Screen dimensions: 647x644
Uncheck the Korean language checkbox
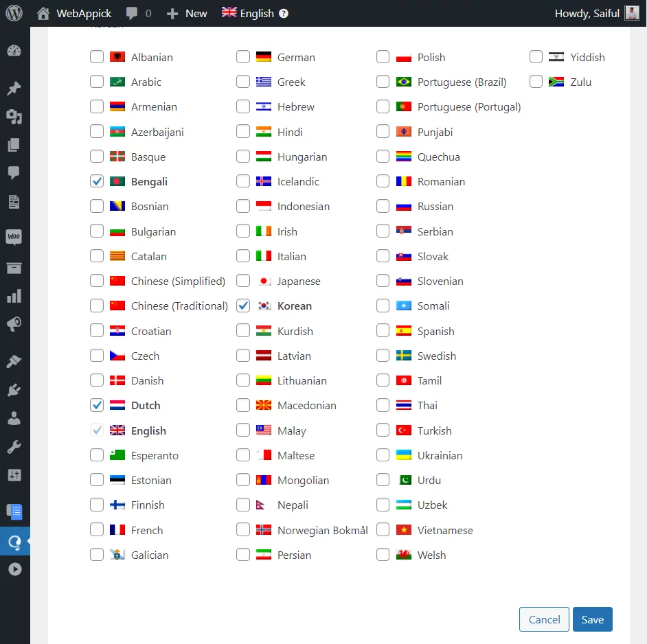[x=243, y=306]
